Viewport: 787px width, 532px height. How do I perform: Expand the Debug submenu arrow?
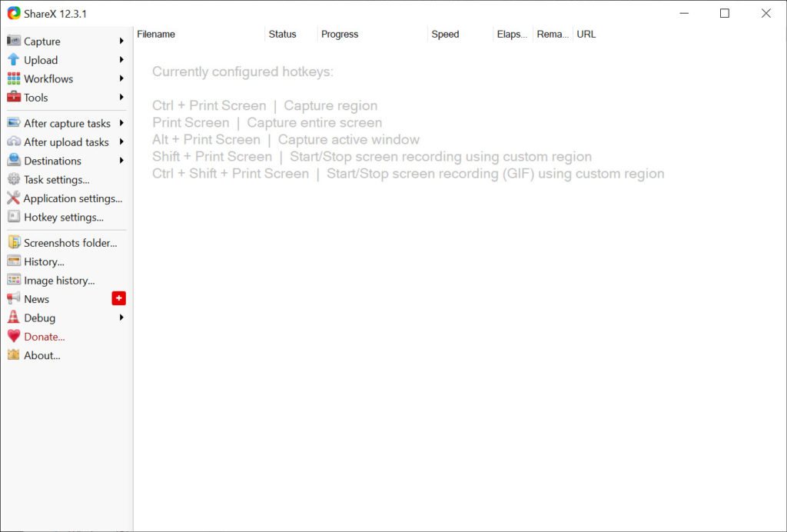click(x=121, y=318)
